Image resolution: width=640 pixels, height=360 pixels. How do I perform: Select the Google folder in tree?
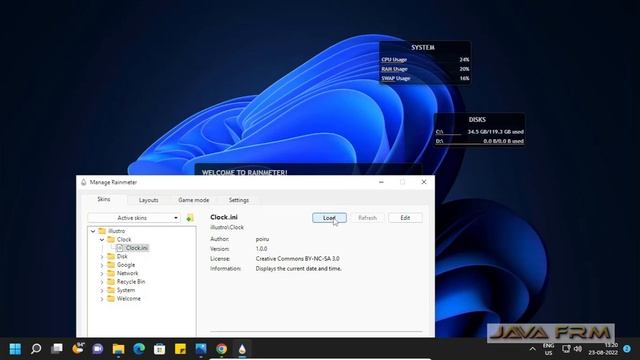(x=126, y=265)
